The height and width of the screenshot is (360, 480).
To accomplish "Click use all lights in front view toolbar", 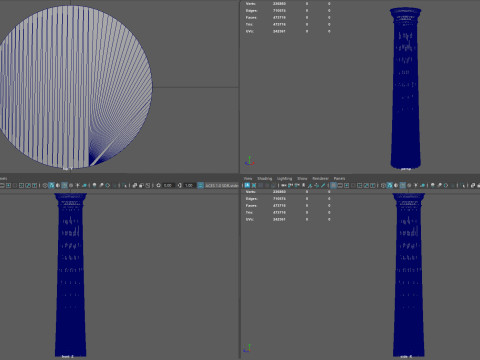I will click(x=77, y=185).
